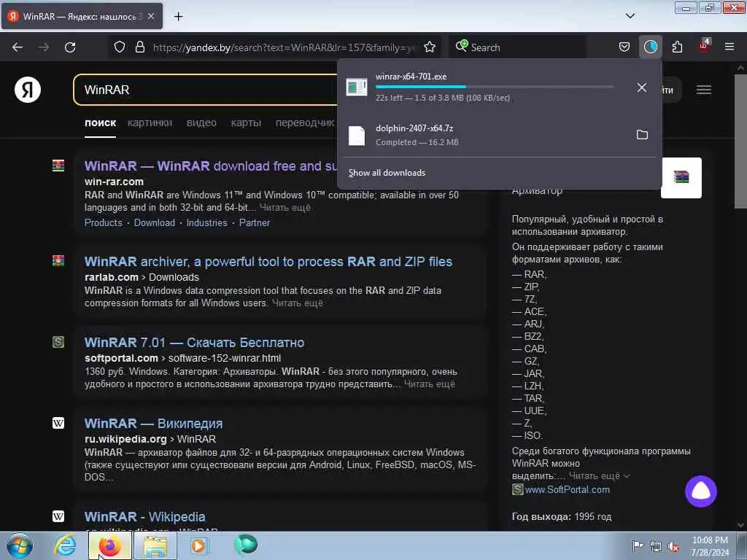Open WinRAR - Wikipedia result
This screenshot has width=747, height=560.
(145, 517)
